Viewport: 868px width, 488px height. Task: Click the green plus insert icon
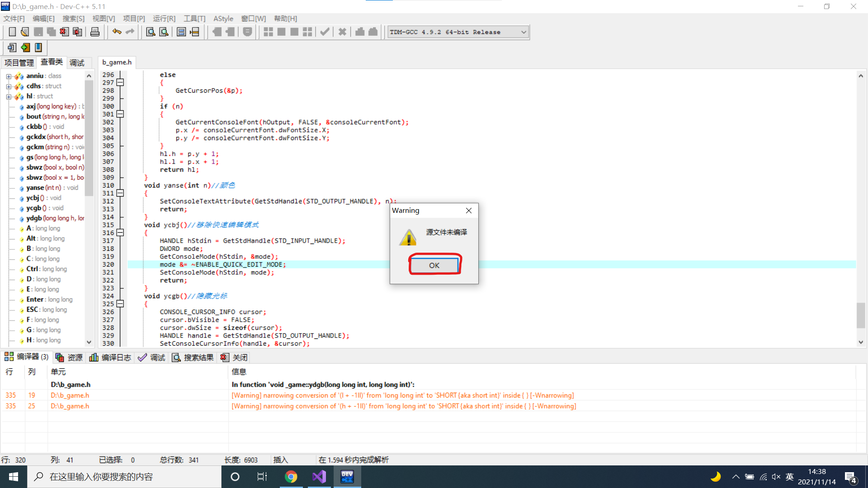(x=25, y=47)
